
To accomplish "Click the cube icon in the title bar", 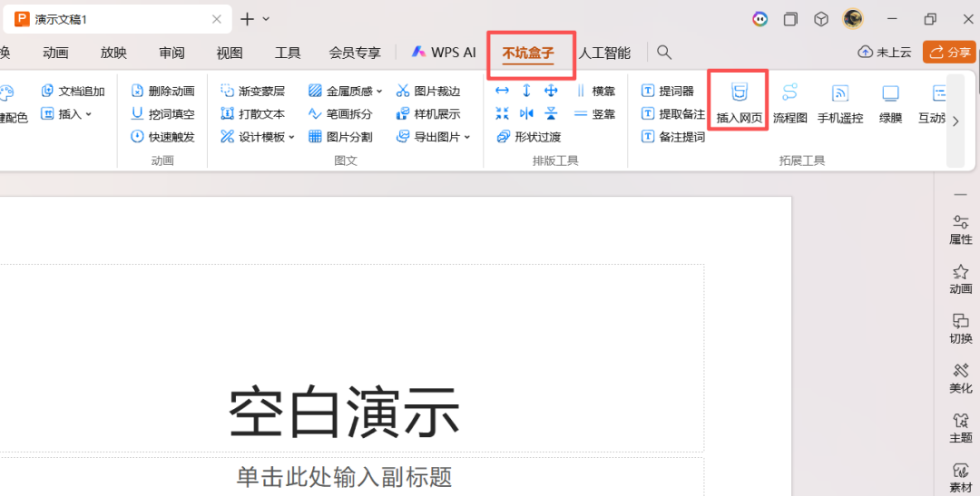I will [x=821, y=19].
